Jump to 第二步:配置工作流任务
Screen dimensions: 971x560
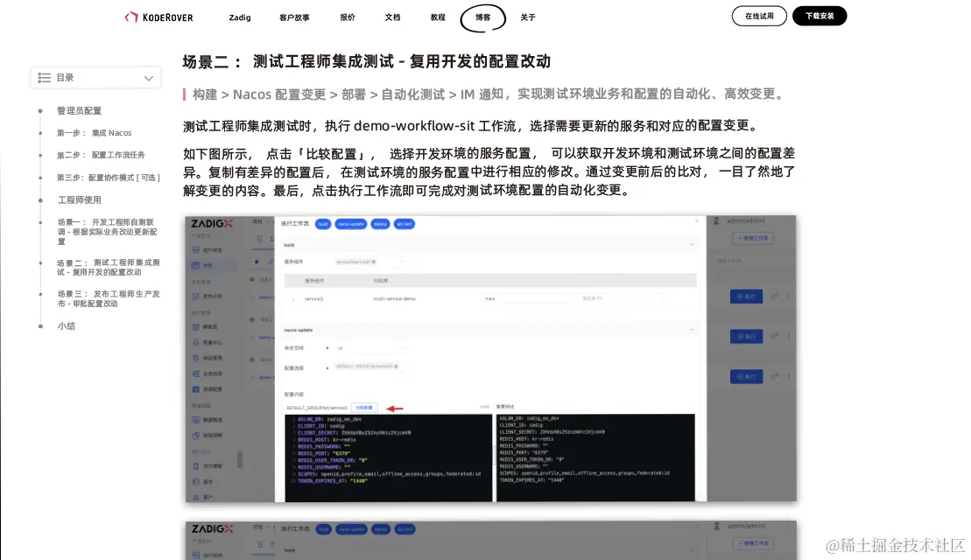(101, 156)
